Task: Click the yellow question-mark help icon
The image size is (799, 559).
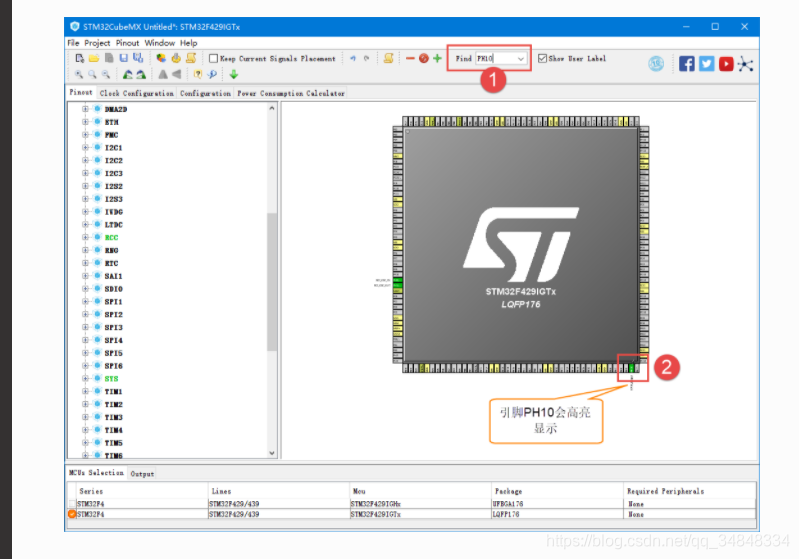Action: 198,74
